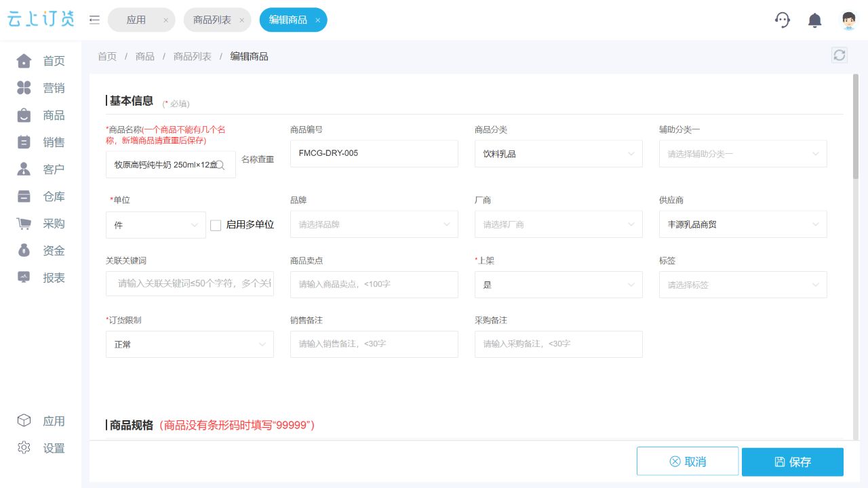Screen dimensions: 868x488
Task: Click the 首页 home icon in sidebar
Action: point(24,61)
